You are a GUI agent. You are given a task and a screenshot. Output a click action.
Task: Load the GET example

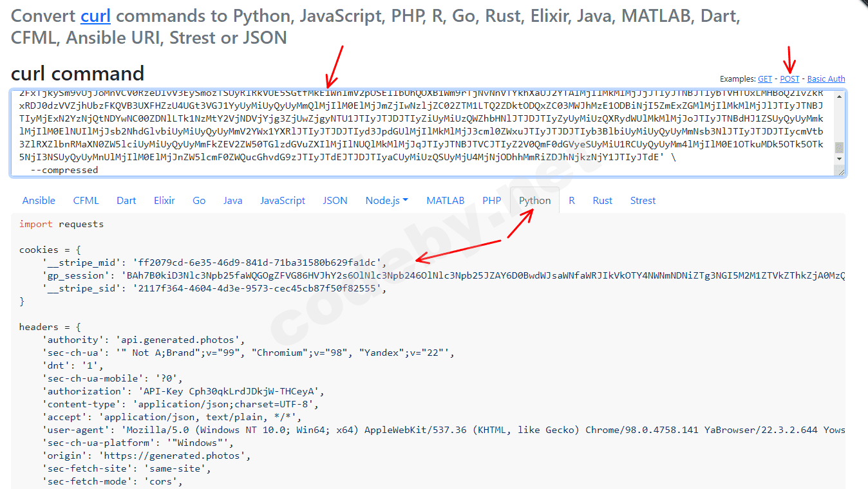coord(765,79)
